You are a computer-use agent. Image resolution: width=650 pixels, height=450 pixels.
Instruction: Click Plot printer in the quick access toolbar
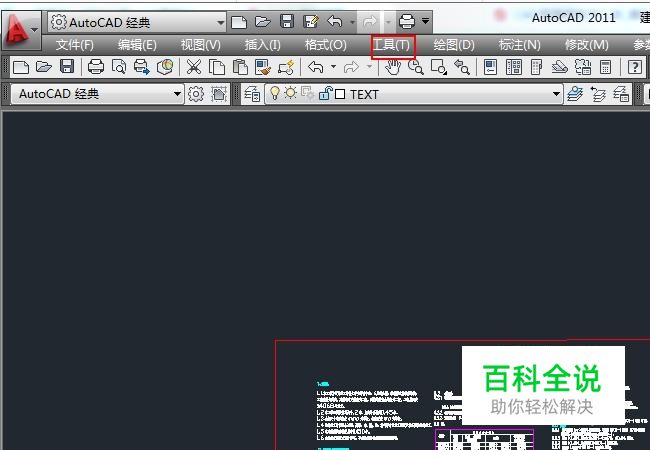[407, 21]
